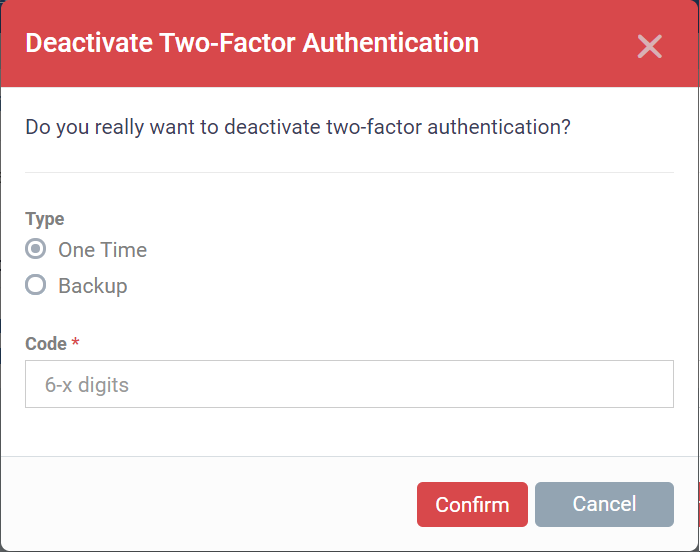Select the Backup radio button

[x=36, y=285]
